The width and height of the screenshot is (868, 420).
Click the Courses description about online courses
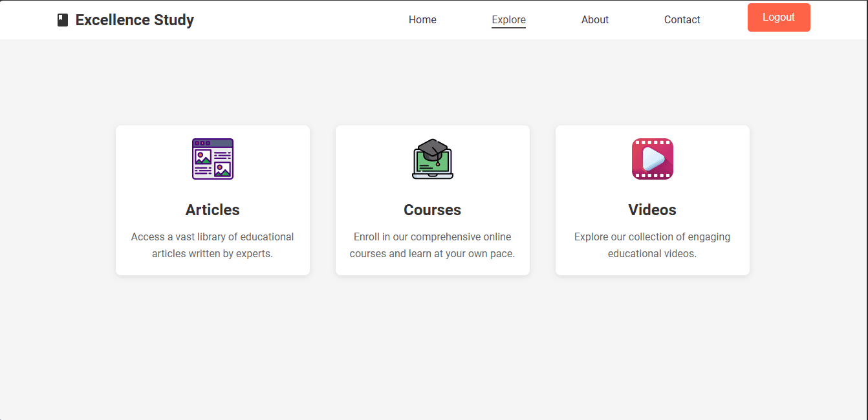click(x=433, y=245)
